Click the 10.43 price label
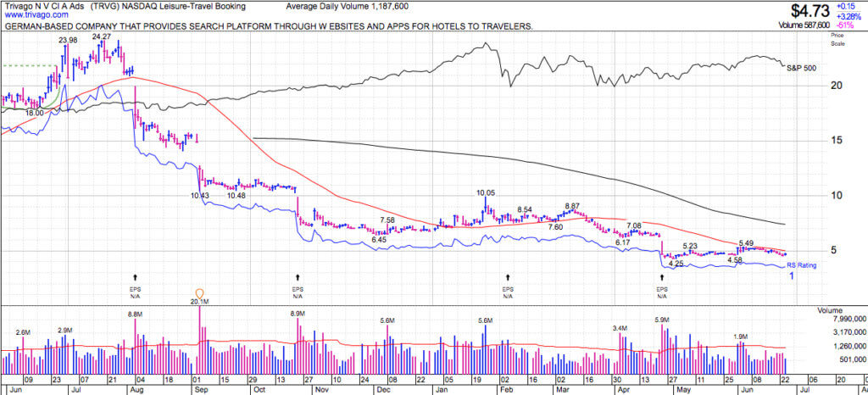This screenshot has width=868, height=395. tap(200, 195)
